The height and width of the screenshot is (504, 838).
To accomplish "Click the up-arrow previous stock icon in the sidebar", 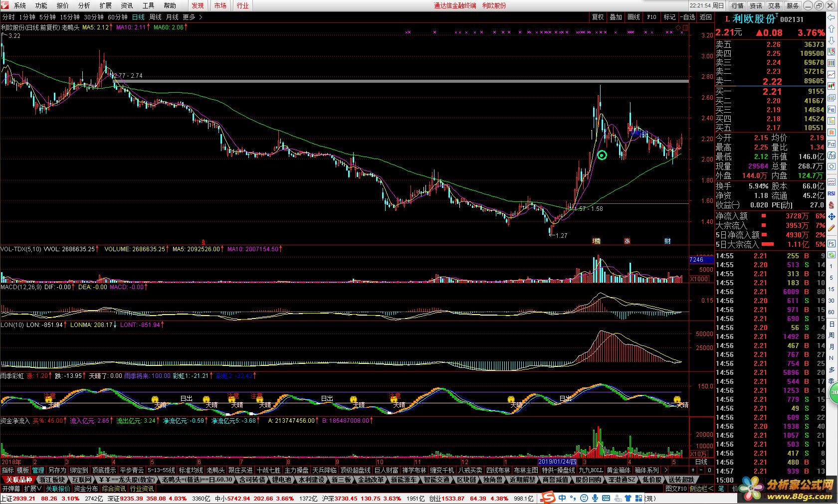I will pos(832,28).
